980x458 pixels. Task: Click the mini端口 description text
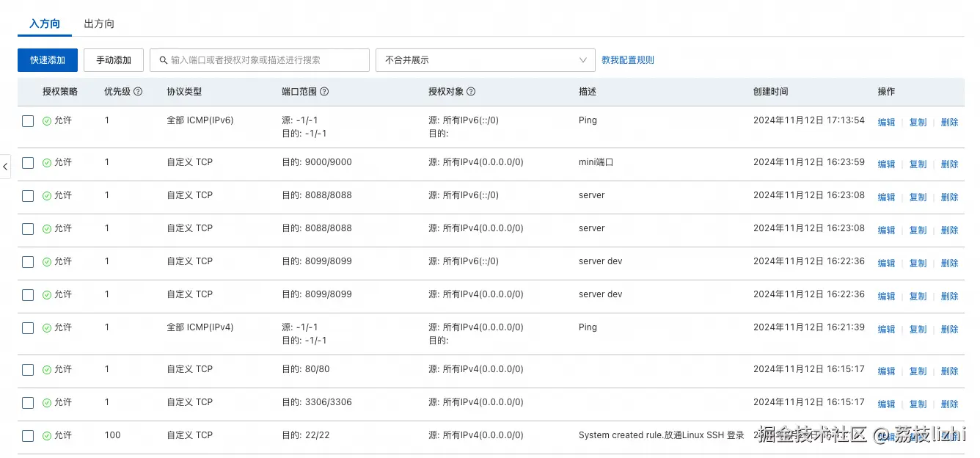[596, 162]
